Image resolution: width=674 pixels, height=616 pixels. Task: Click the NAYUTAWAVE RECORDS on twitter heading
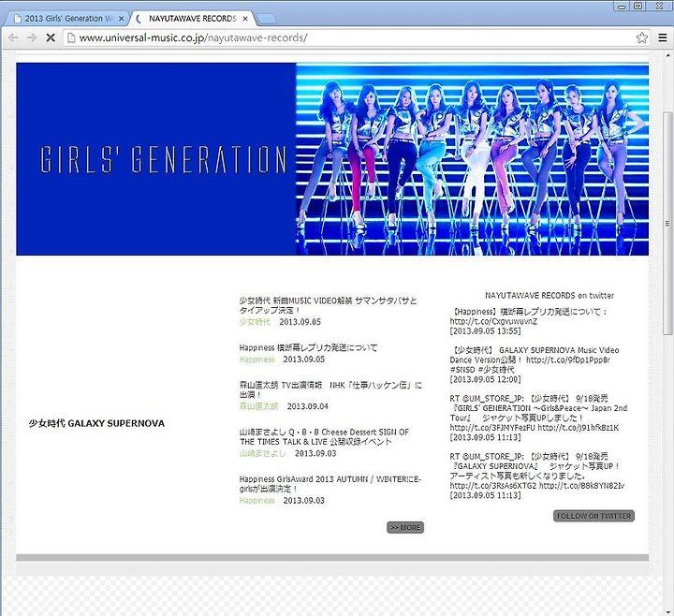tap(549, 295)
